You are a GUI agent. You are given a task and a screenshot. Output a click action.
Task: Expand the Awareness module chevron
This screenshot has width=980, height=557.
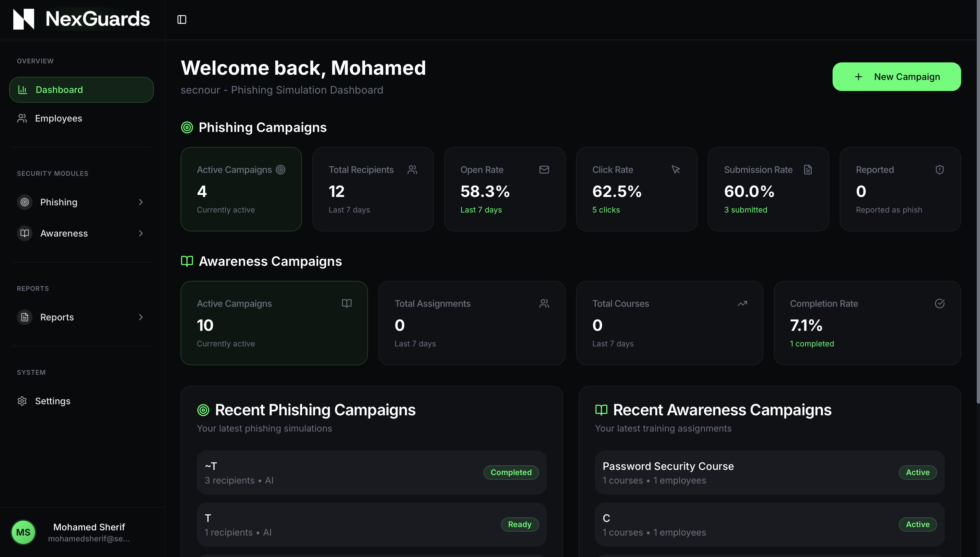coord(141,233)
